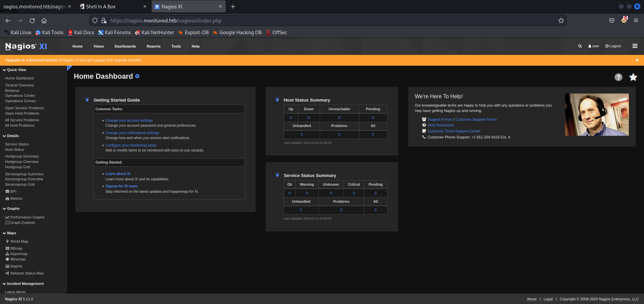Click the Getting Started Guide pin icon
The image size is (644, 304).
tap(87, 100)
